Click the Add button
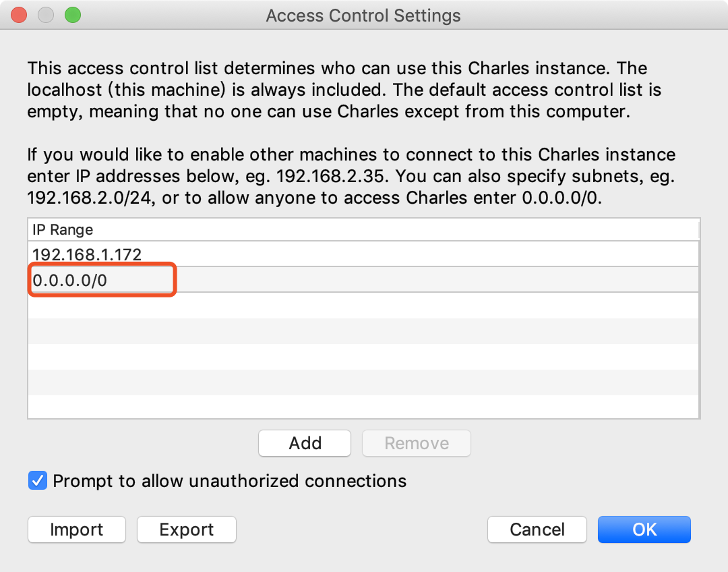Image resolution: width=728 pixels, height=572 pixels. [305, 442]
